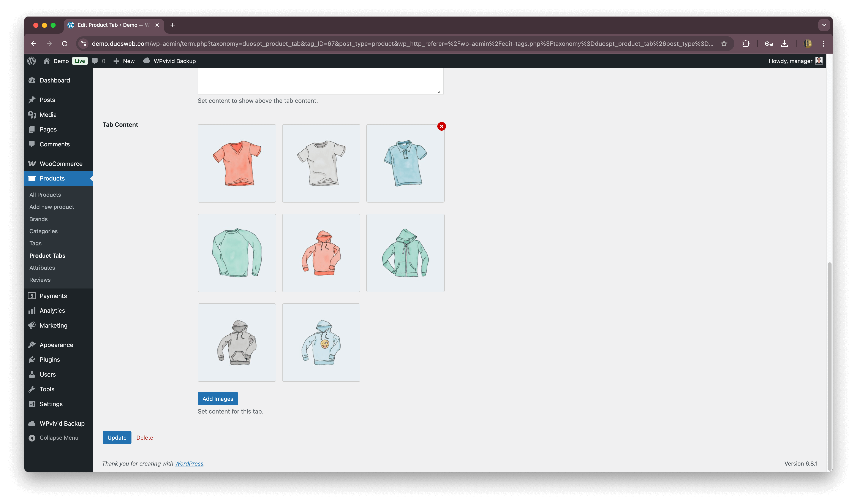Open the password manager key icon
857x504 pixels.
pyautogui.click(x=768, y=44)
